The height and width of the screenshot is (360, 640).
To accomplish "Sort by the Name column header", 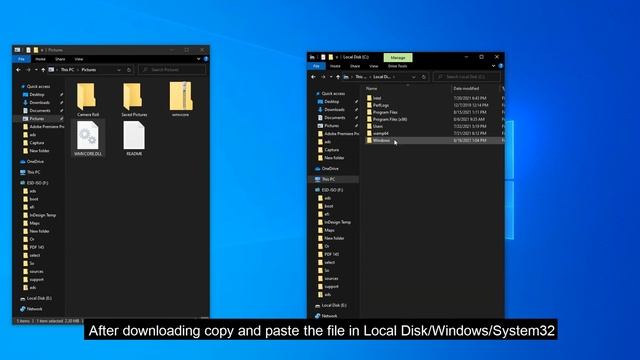I will pos(408,88).
